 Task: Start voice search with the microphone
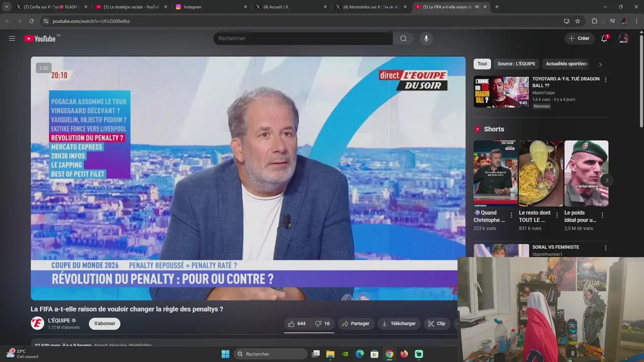[x=426, y=38]
